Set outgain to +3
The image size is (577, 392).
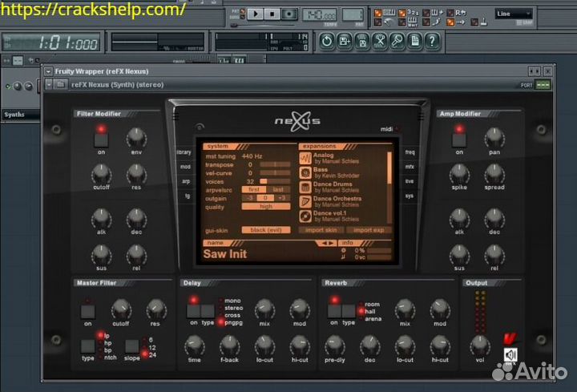pyautogui.click(x=282, y=198)
